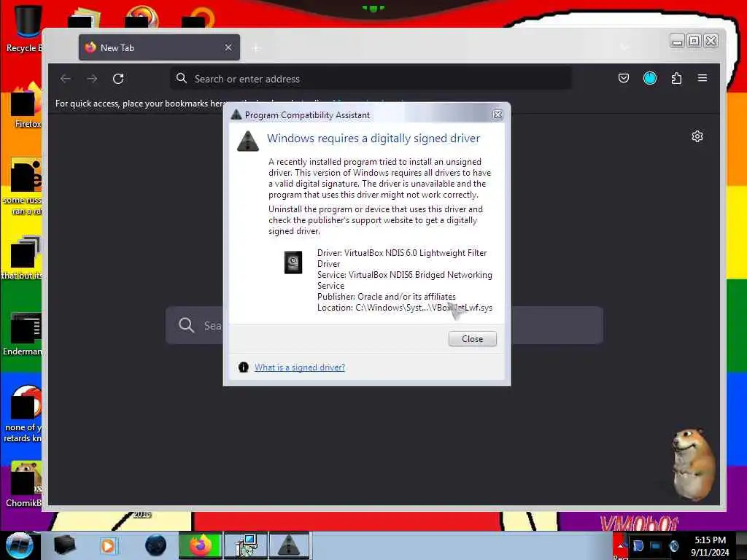The height and width of the screenshot is (560, 747).
Task: Maximize the Firefox window
Action: click(x=694, y=41)
